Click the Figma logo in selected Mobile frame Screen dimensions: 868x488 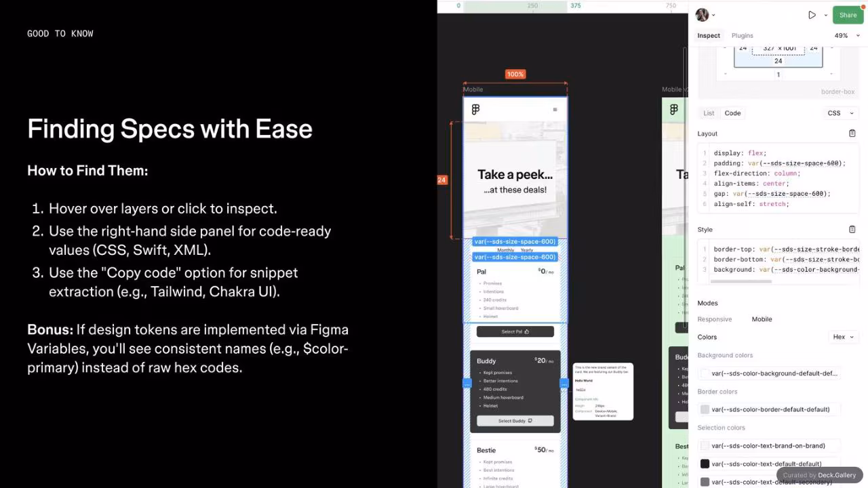pos(475,109)
